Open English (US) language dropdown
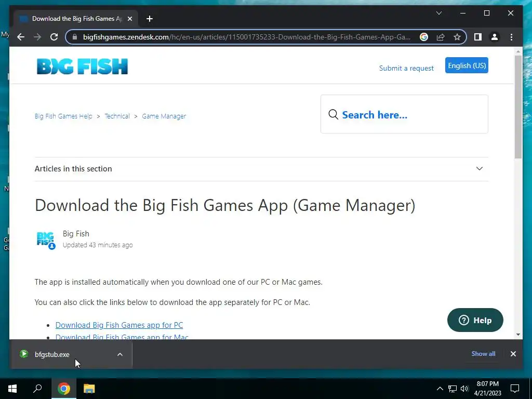Screen dimensions: 532x399 467,65
